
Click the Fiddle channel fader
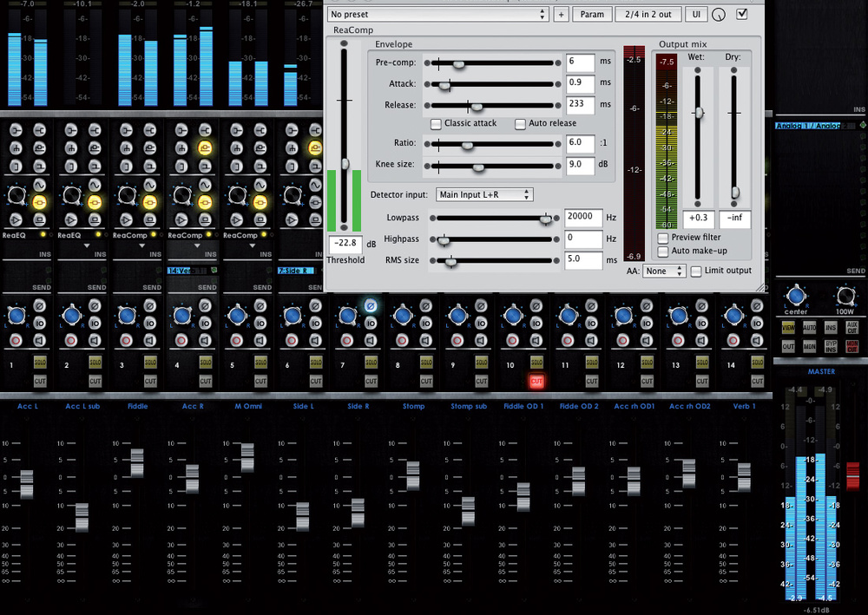(137, 463)
